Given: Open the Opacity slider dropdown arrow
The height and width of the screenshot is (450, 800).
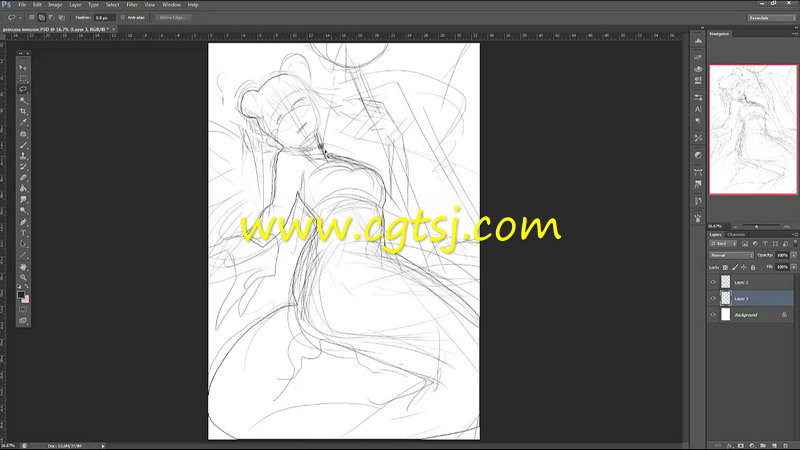Looking at the screenshot, I should (793, 255).
